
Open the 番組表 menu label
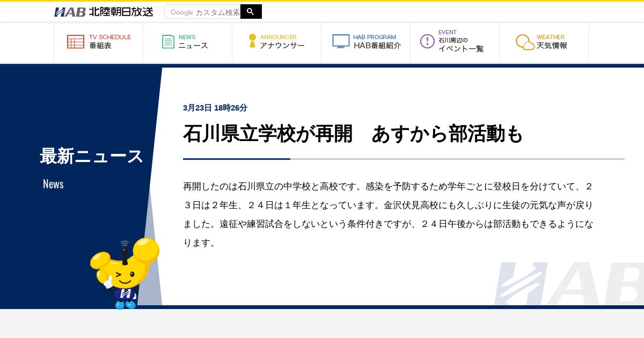(x=100, y=46)
